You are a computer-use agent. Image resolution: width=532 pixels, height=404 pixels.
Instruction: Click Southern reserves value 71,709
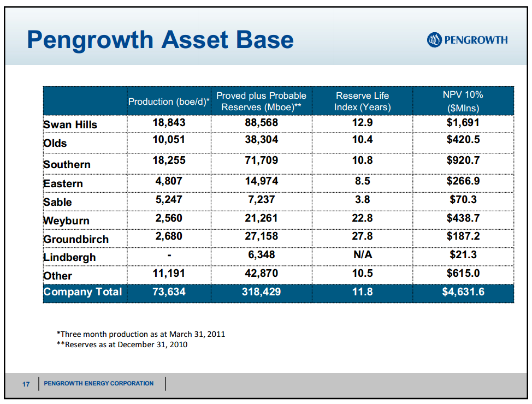click(262, 160)
